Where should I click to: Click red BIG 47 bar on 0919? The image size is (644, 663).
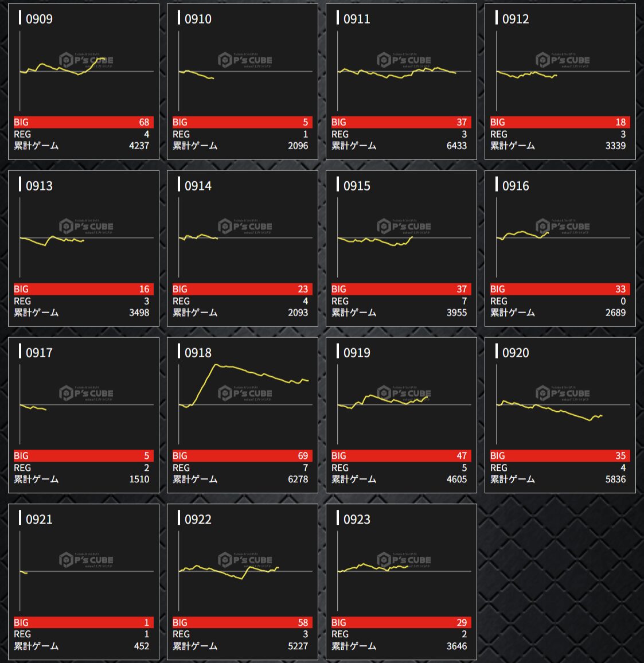click(x=401, y=456)
